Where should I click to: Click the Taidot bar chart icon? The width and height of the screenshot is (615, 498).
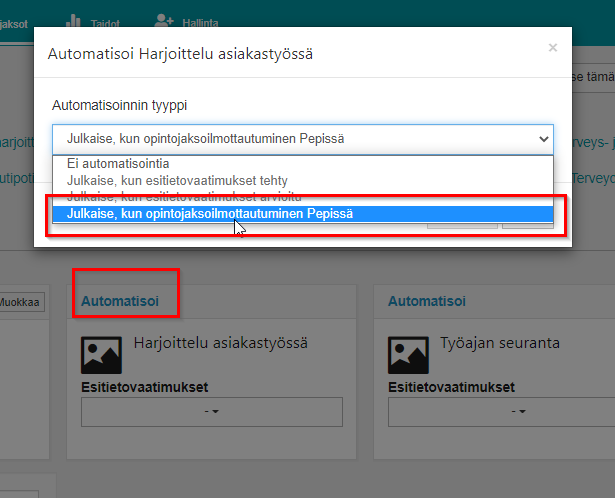point(74,20)
